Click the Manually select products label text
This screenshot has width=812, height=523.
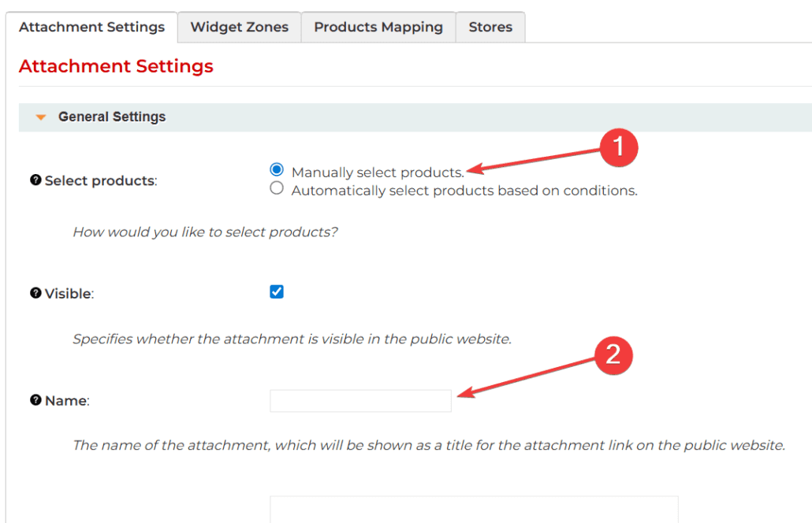[x=378, y=172]
